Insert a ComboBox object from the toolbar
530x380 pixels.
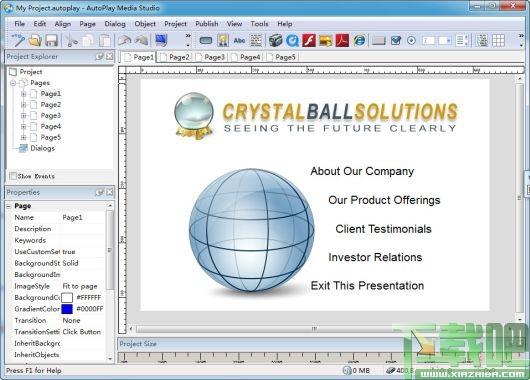pos(444,41)
